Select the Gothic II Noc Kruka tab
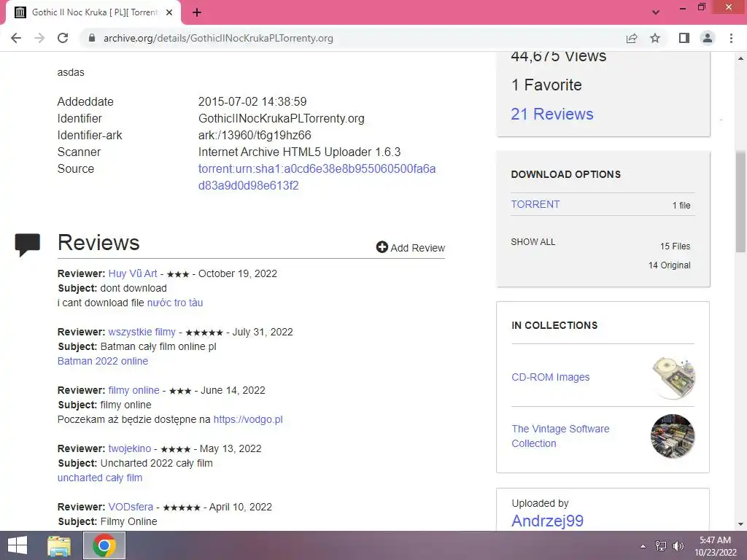This screenshot has height=560, width=747. click(x=93, y=12)
